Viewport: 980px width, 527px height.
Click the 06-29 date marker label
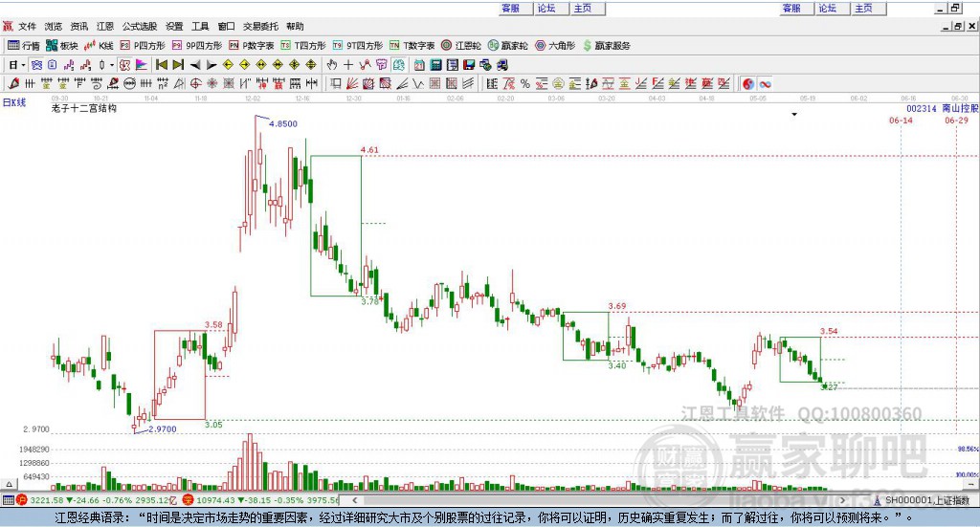point(956,121)
